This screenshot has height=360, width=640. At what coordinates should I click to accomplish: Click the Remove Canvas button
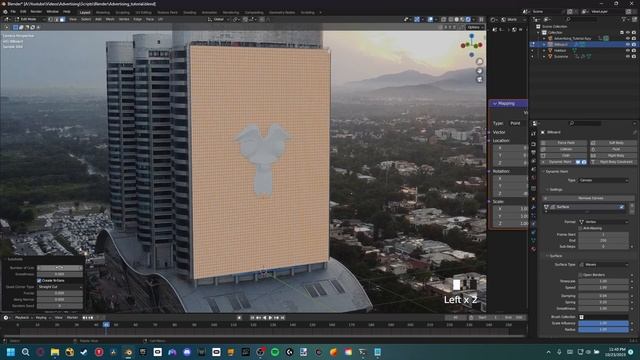[x=590, y=198]
